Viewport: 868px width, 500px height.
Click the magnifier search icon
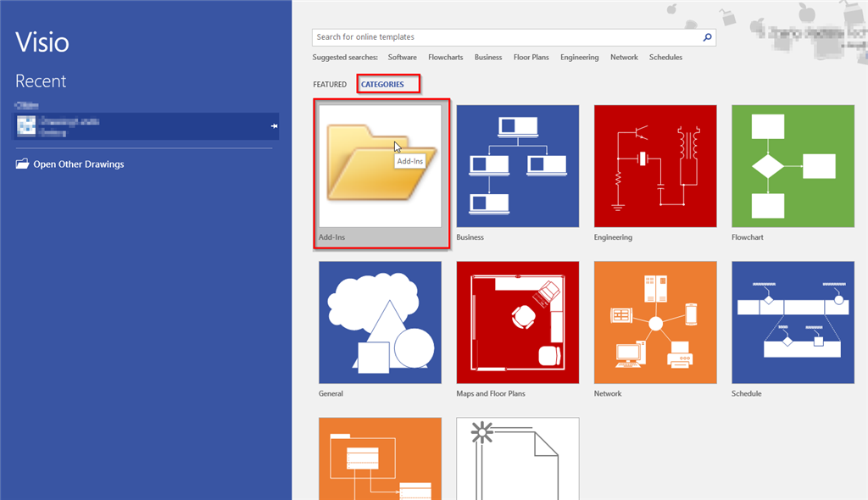(707, 37)
